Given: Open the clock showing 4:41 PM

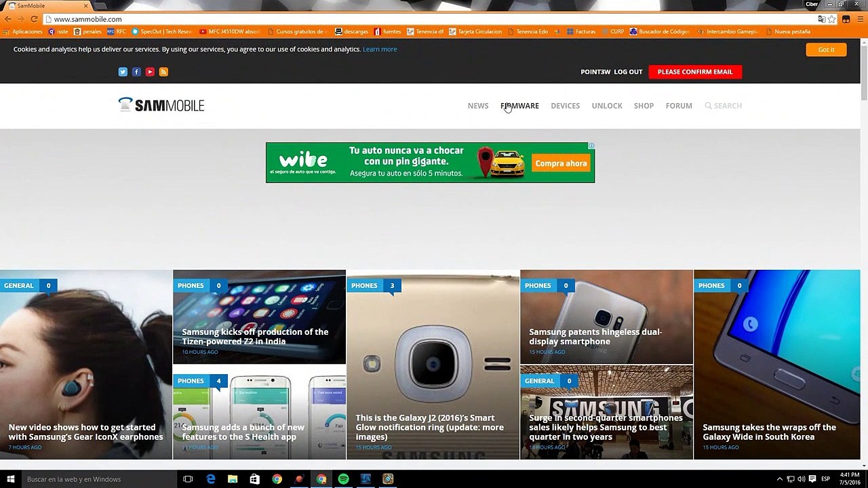Looking at the screenshot, I should coord(848,479).
